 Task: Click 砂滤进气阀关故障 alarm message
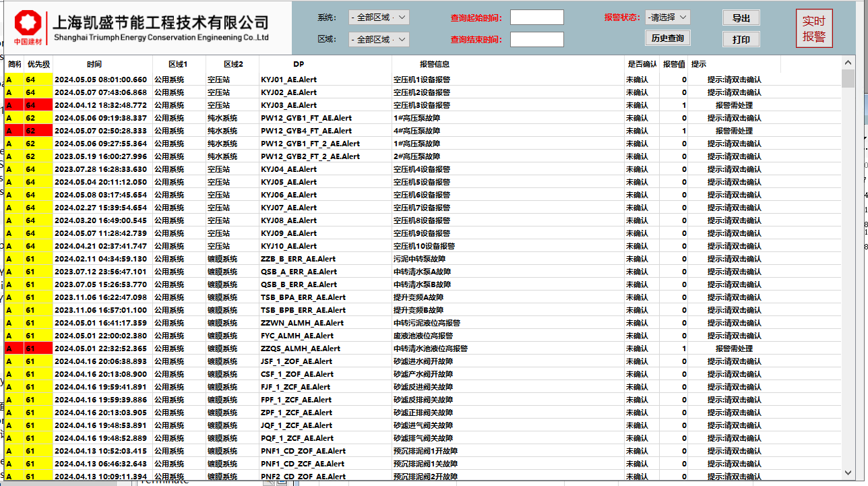coord(423,425)
